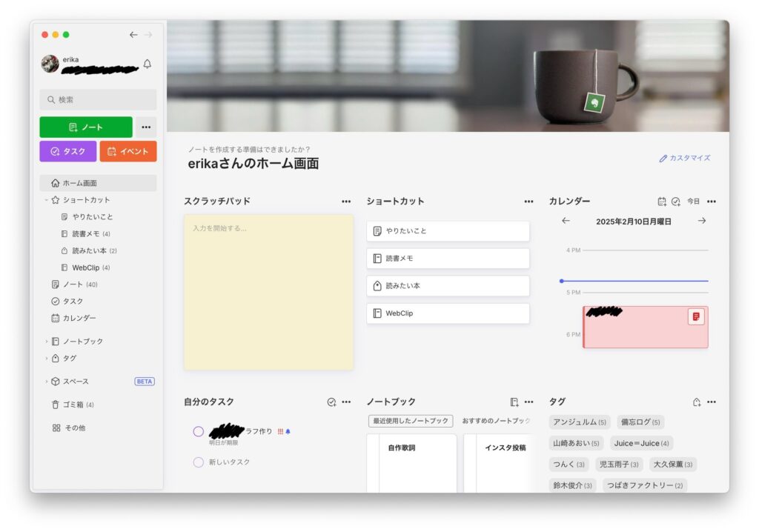This screenshot has height=532, width=759.
Task: Open ノート (40) in the sidebar
Action: tap(75, 285)
